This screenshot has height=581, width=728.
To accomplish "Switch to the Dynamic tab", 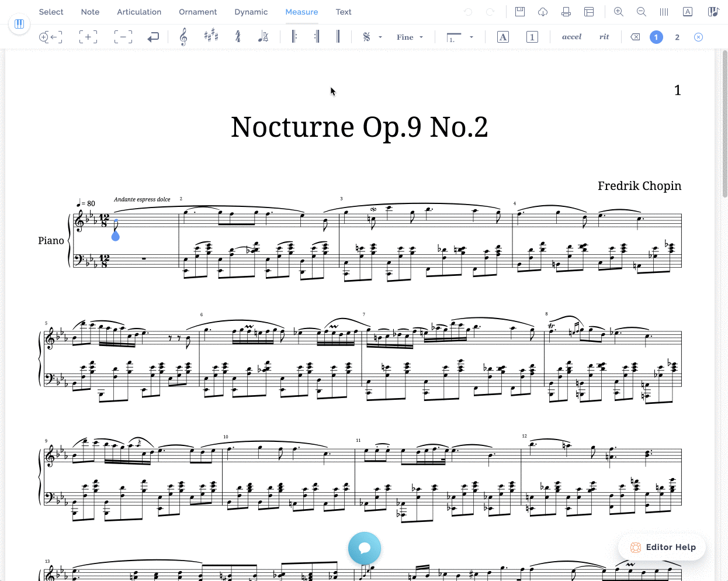I will click(251, 12).
